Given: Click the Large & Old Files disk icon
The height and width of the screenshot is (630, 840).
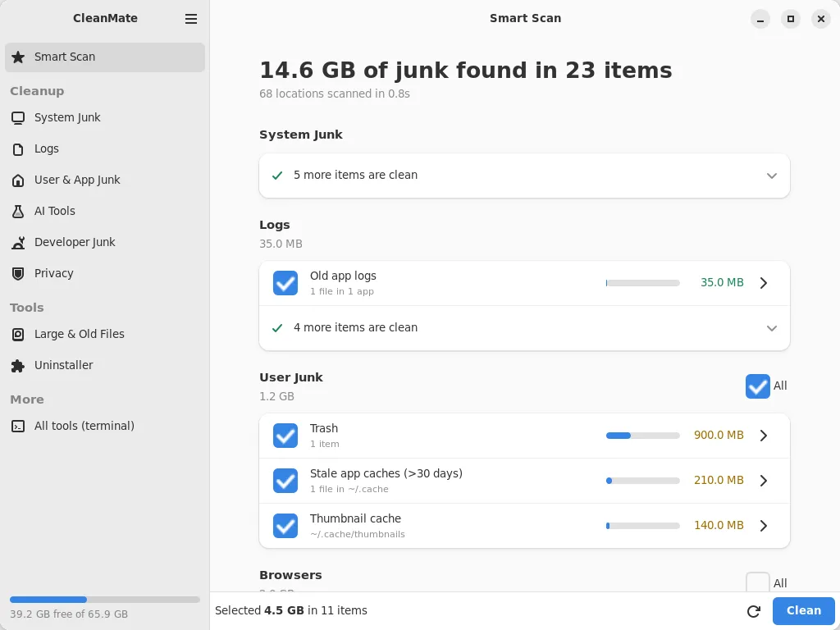Looking at the screenshot, I should coord(18,335).
